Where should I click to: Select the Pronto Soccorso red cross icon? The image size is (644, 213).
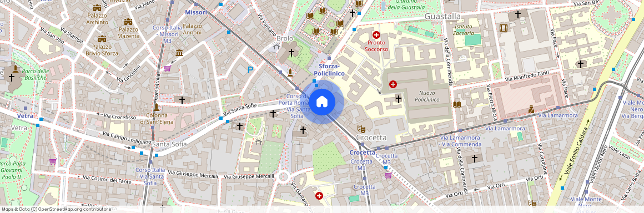(x=376, y=35)
